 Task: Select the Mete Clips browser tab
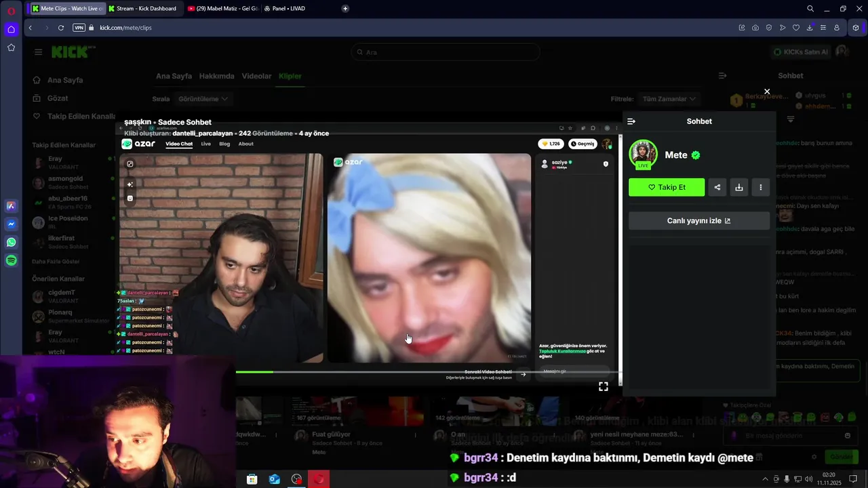[67, 8]
